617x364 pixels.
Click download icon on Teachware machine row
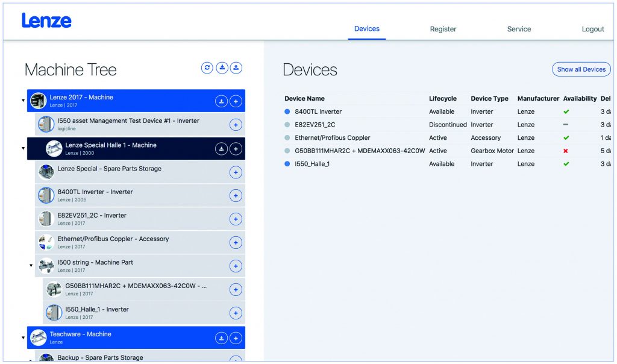tap(222, 338)
